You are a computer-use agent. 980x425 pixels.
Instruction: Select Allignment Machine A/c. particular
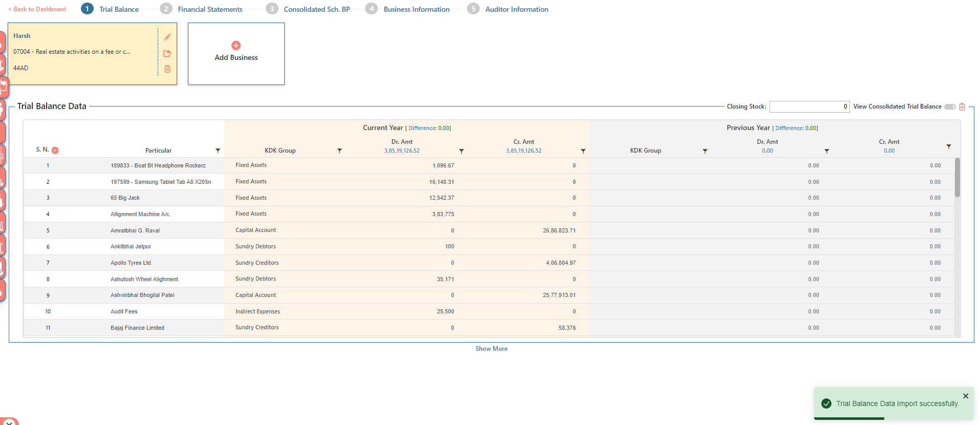140,214
